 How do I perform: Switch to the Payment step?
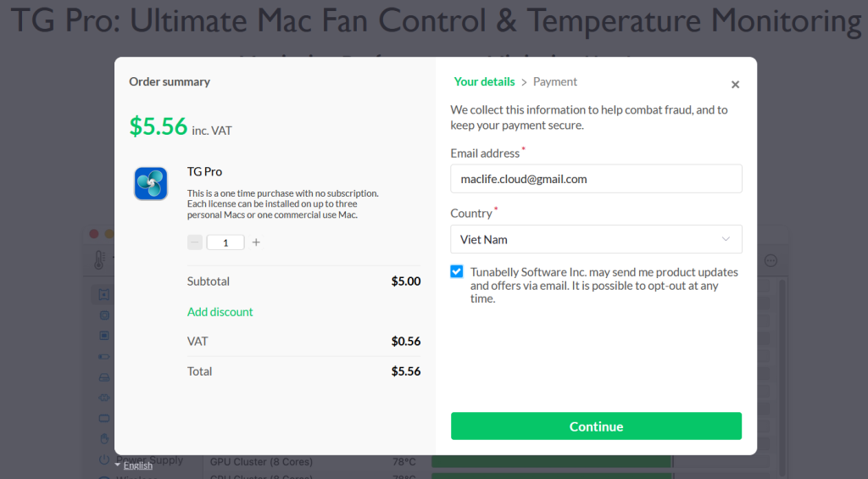[555, 82]
